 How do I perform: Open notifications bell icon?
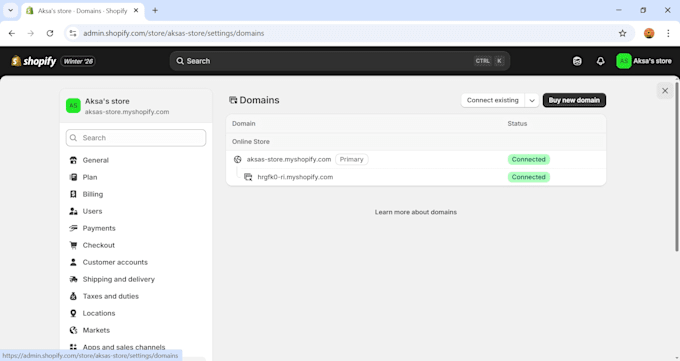(x=600, y=61)
